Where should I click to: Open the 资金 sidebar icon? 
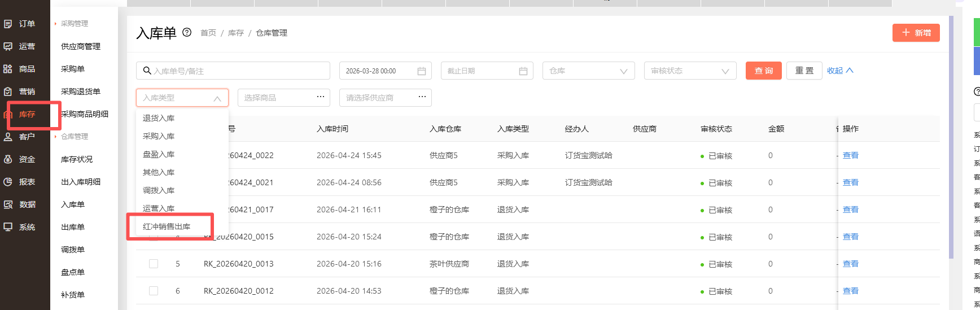[x=8, y=159]
